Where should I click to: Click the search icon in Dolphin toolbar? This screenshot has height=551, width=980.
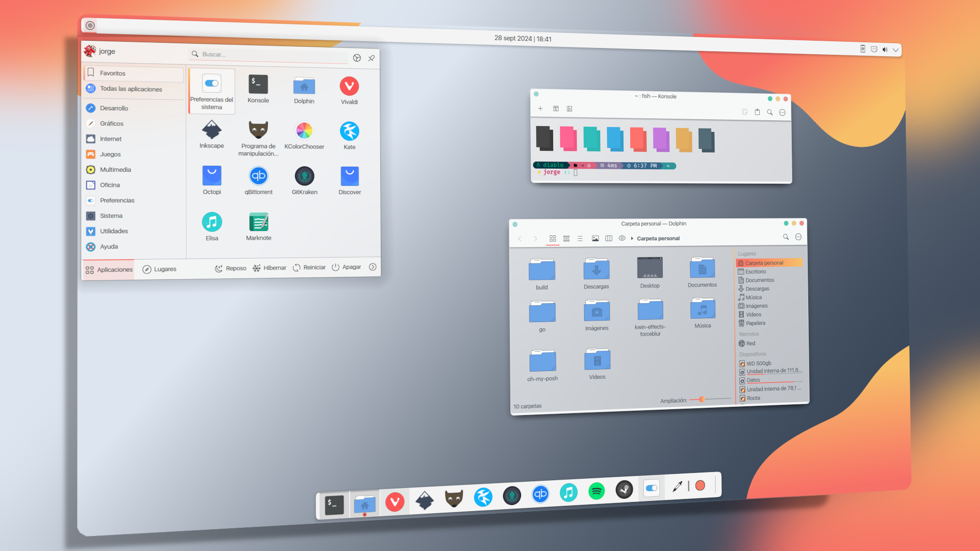click(x=786, y=237)
